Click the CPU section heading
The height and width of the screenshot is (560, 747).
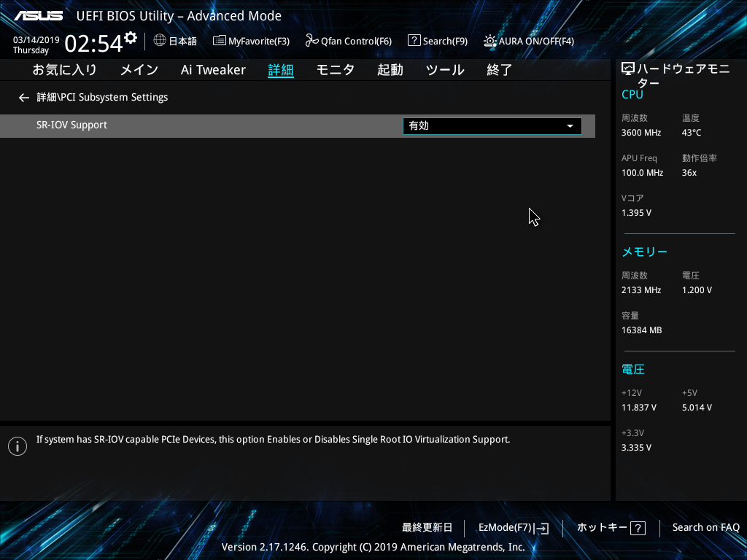tap(632, 94)
